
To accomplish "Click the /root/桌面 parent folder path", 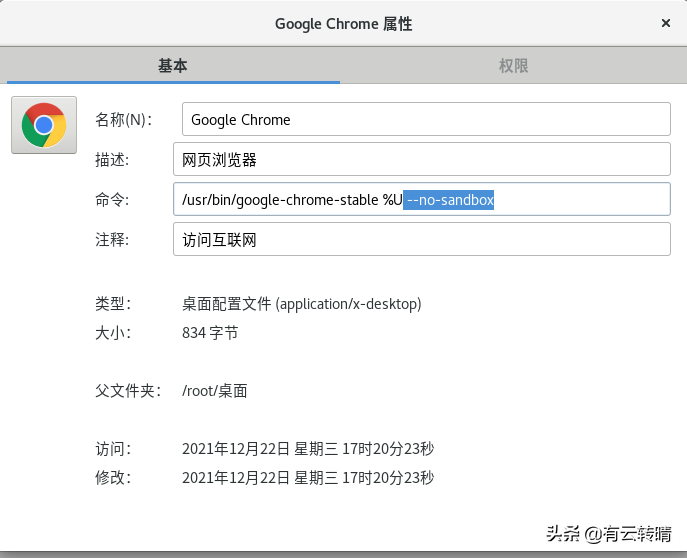I will coord(214,390).
